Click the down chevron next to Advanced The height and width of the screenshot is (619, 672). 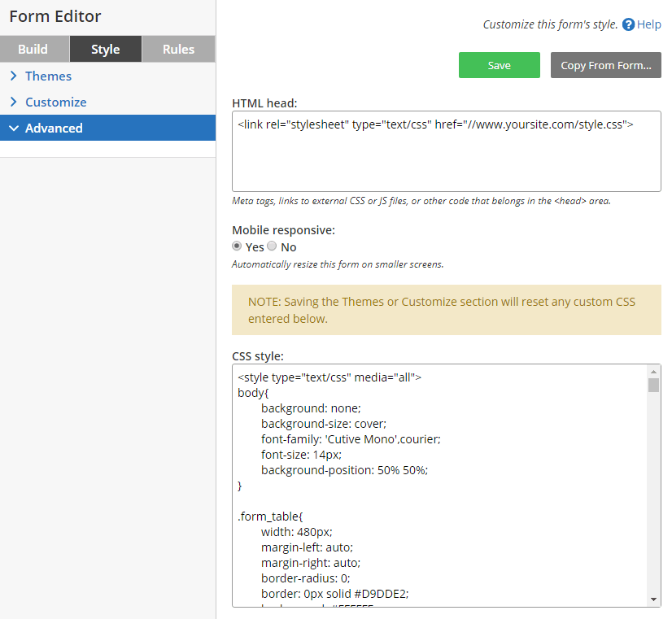click(13, 128)
